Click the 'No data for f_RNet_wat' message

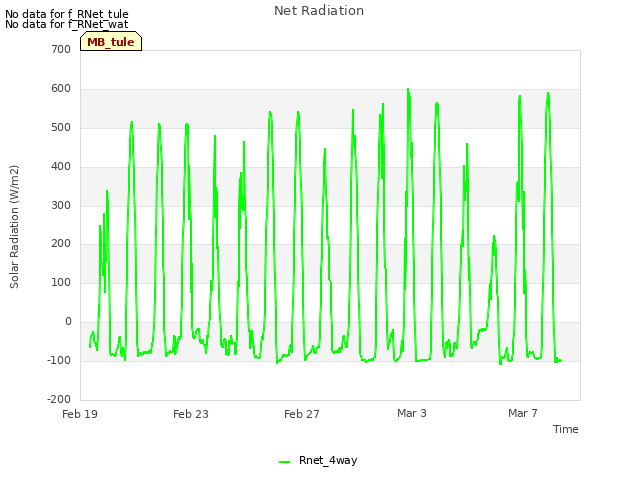click(67, 24)
